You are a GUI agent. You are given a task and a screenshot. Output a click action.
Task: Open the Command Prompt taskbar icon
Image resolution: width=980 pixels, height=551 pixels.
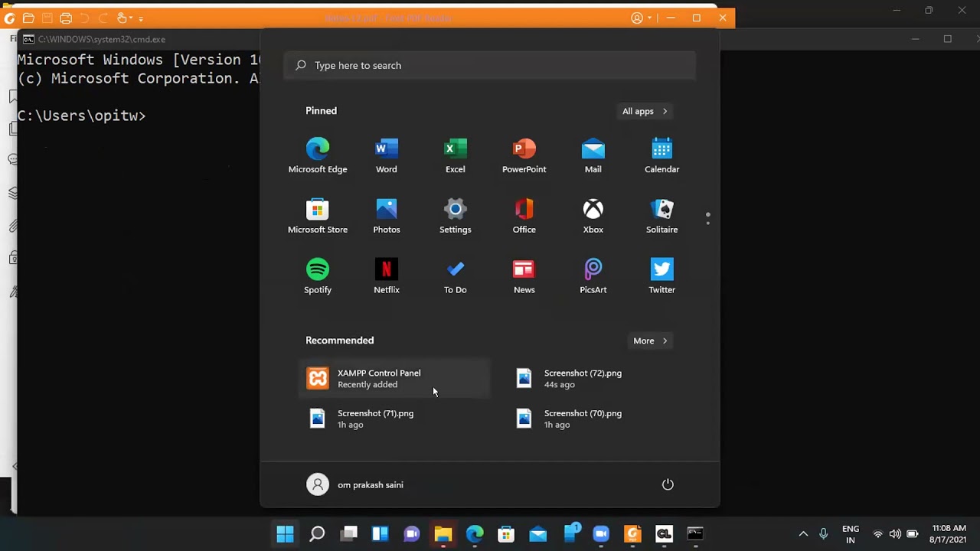point(695,533)
